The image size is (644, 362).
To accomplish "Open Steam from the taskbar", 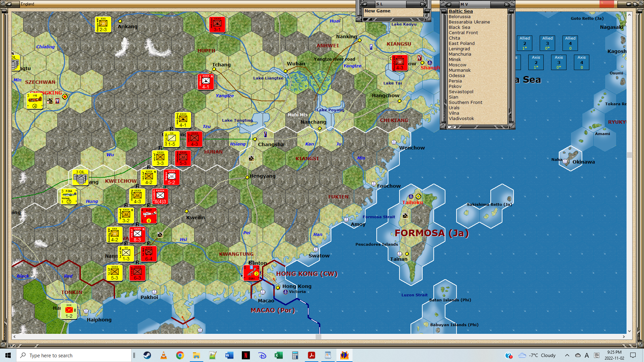I will tap(147, 355).
